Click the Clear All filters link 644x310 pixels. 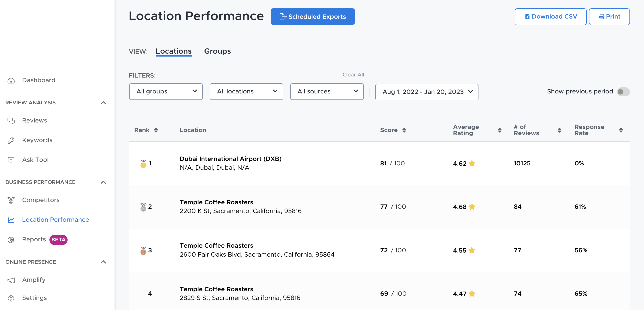[353, 75]
